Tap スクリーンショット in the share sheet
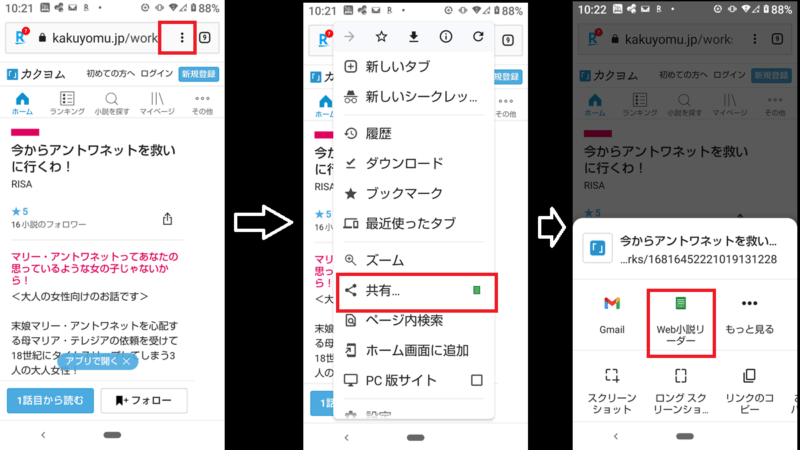Viewport: 800px width, 450px height. click(612, 391)
